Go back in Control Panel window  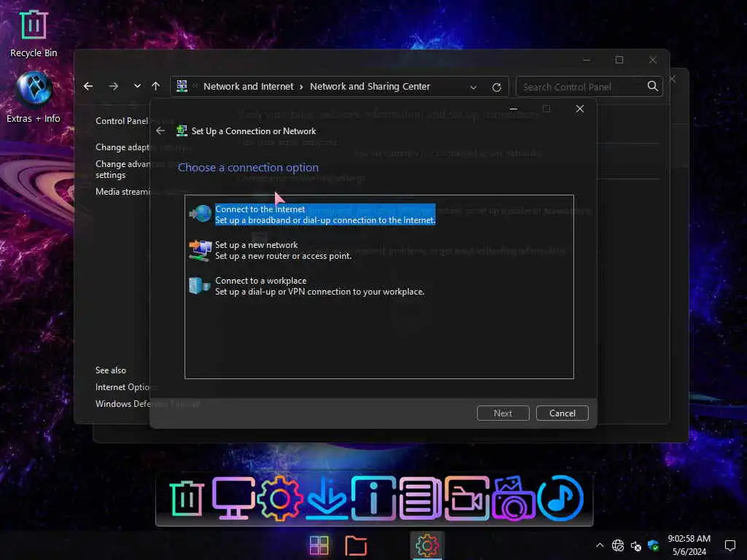point(88,86)
